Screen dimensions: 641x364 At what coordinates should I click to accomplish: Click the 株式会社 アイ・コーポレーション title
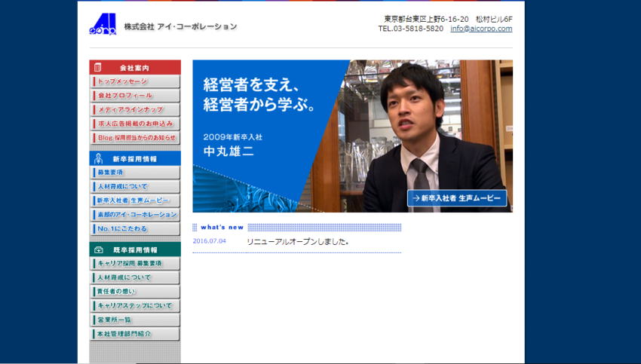181,26
